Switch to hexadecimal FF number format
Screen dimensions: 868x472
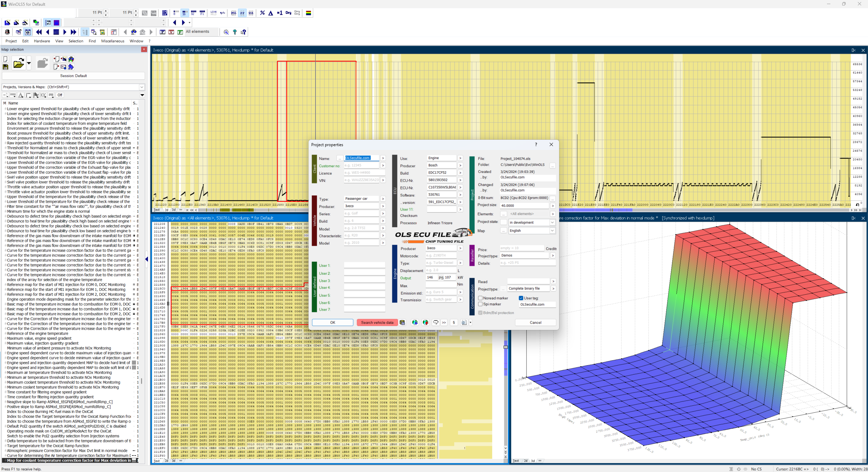click(242, 13)
